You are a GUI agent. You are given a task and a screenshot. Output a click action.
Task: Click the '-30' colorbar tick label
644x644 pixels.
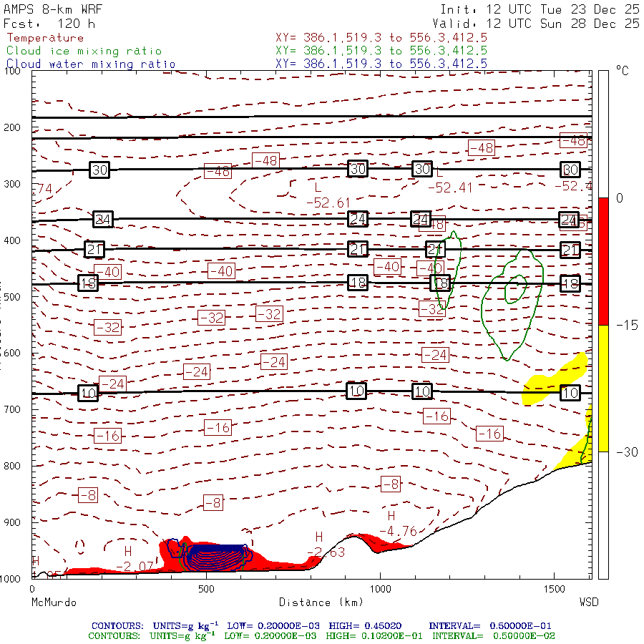click(x=627, y=452)
